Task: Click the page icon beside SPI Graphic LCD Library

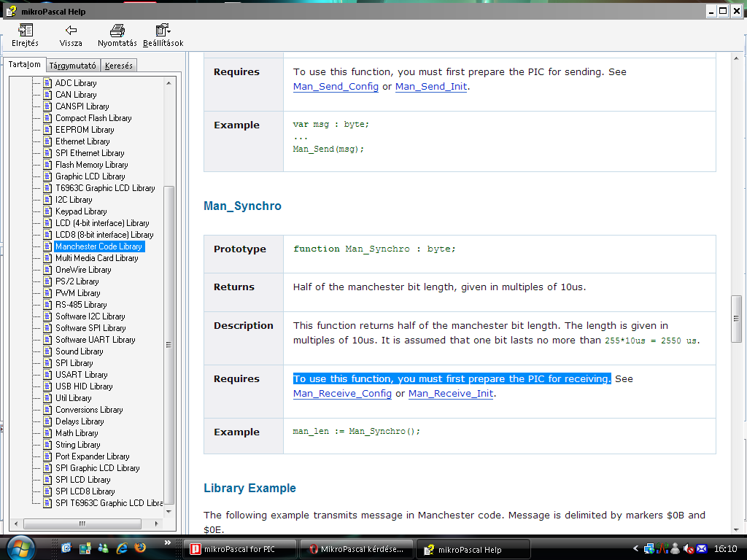Action: 47,468
